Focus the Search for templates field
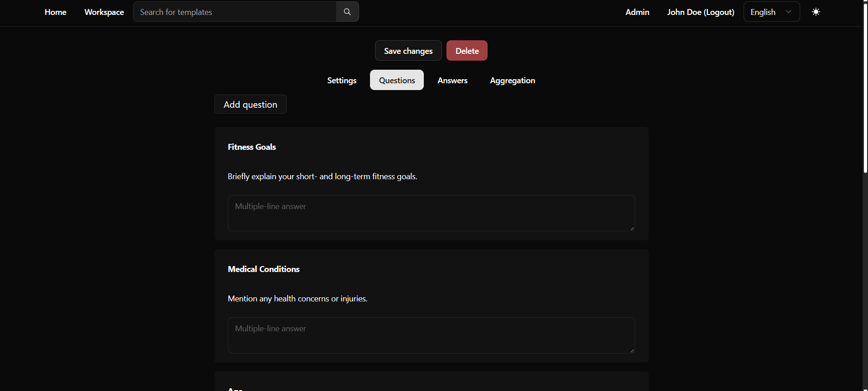The height and width of the screenshot is (391, 868). pyautogui.click(x=234, y=12)
